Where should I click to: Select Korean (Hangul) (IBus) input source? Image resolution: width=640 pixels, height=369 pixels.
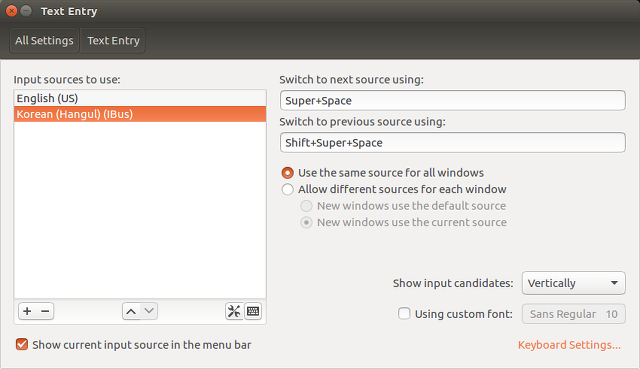point(140,114)
